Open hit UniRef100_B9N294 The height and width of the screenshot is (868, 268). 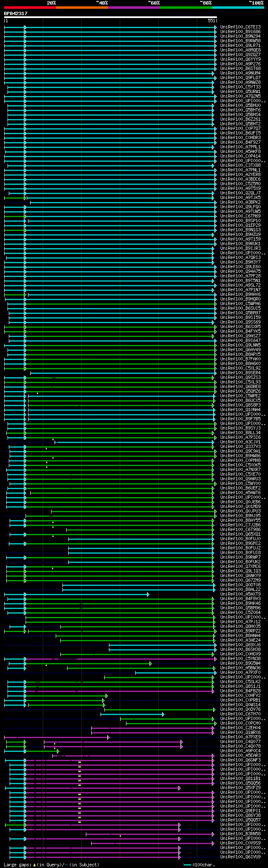(240, 36)
